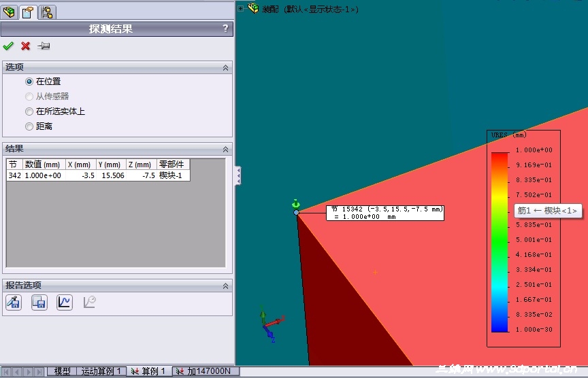This screenshot has width=588, height=378.
Task: Click the 装配 assembly icon in viewport
Action: click(253, 8)
